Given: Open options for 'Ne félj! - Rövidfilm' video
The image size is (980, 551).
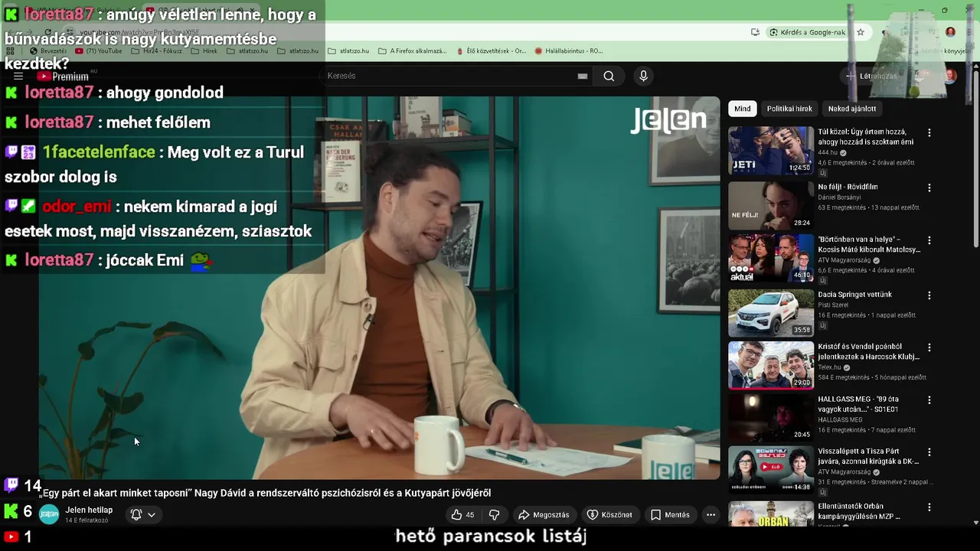Looking at the screenshot, I should click(x=929, y=187).
